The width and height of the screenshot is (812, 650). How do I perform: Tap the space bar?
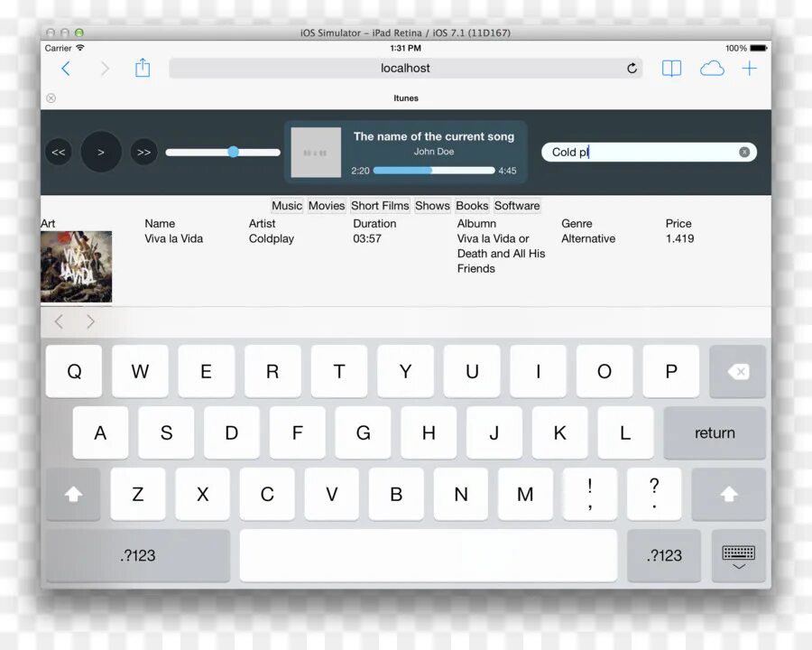point(429,556)
